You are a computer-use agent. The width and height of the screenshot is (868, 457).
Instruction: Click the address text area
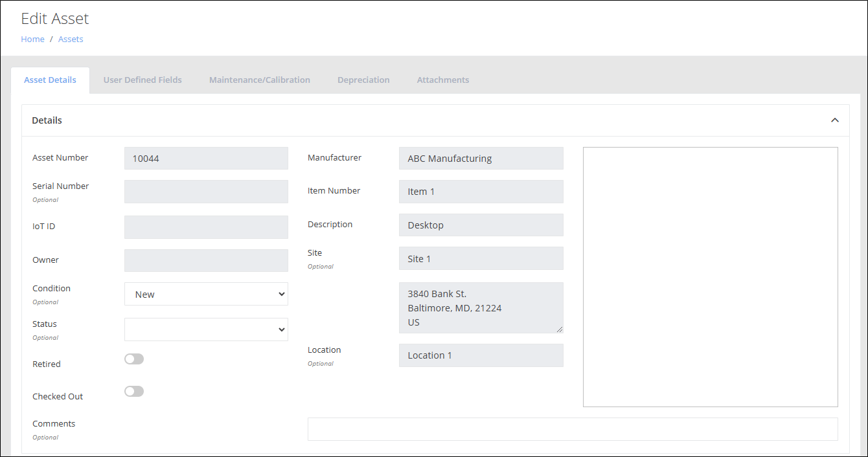(x=481, y=307)
